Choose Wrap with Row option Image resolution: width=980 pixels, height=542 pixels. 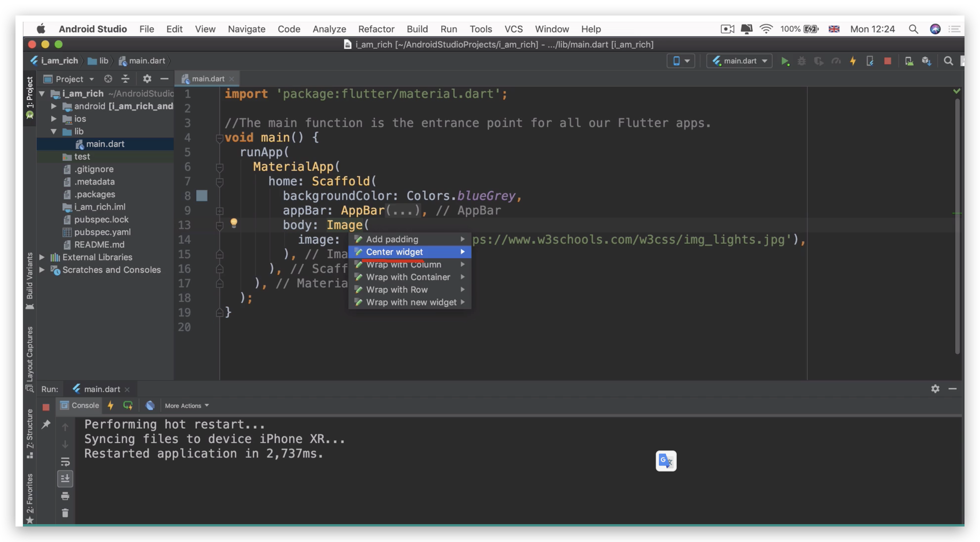410,290
